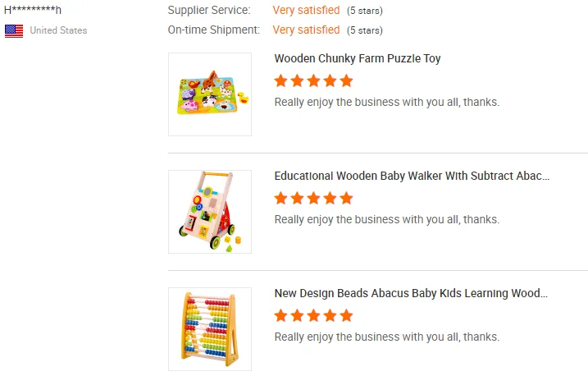Open the wooden baby walker product image
Image resolution: width=588 pixels, height=376 pixels.
pyautogui.click(x=210, y=212)
